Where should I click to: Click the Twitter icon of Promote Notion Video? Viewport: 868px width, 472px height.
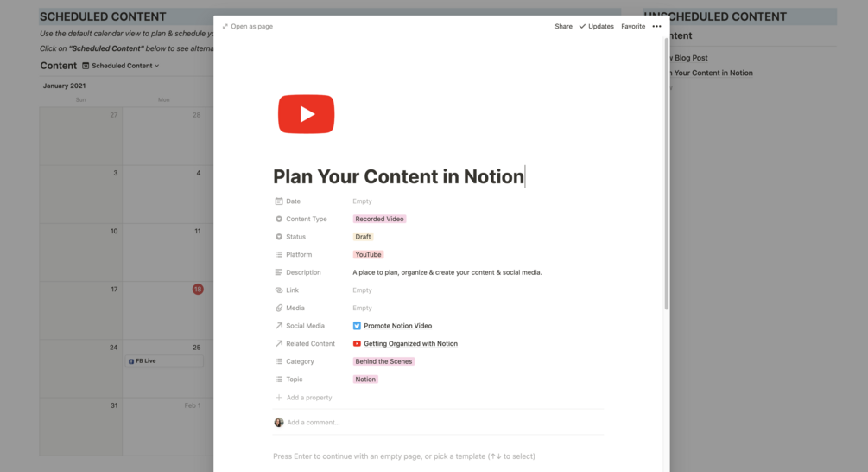pos(357,326)
